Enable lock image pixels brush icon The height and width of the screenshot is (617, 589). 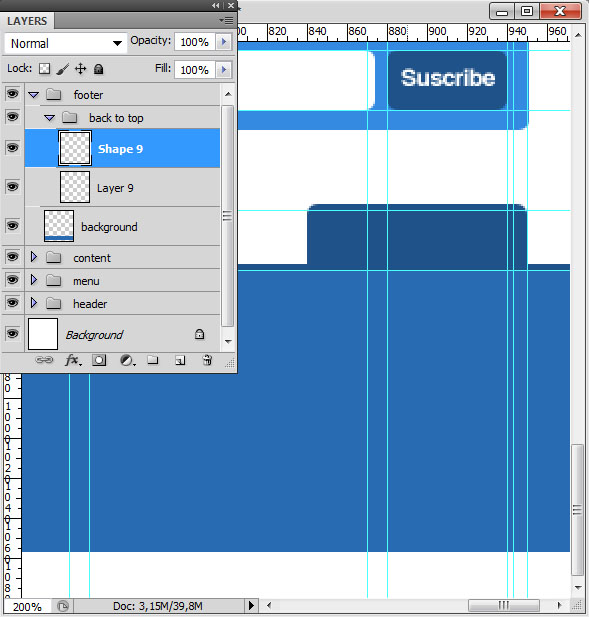pos(63,69)
